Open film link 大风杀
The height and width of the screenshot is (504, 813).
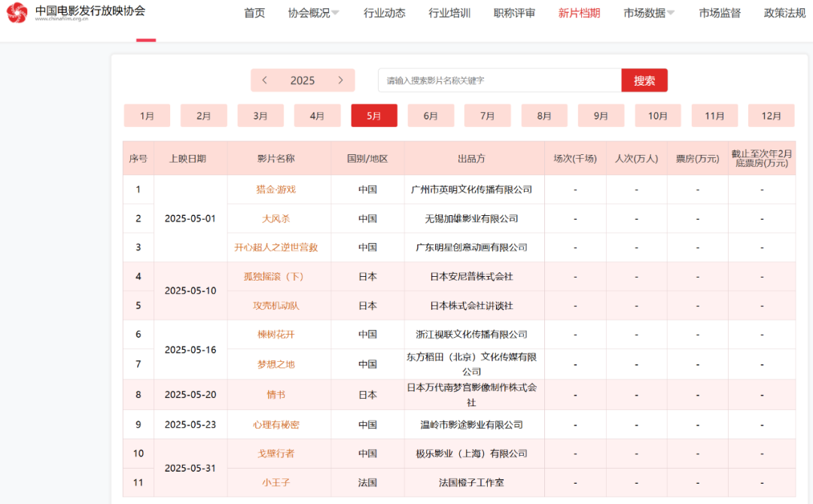(x=276, y=219)
